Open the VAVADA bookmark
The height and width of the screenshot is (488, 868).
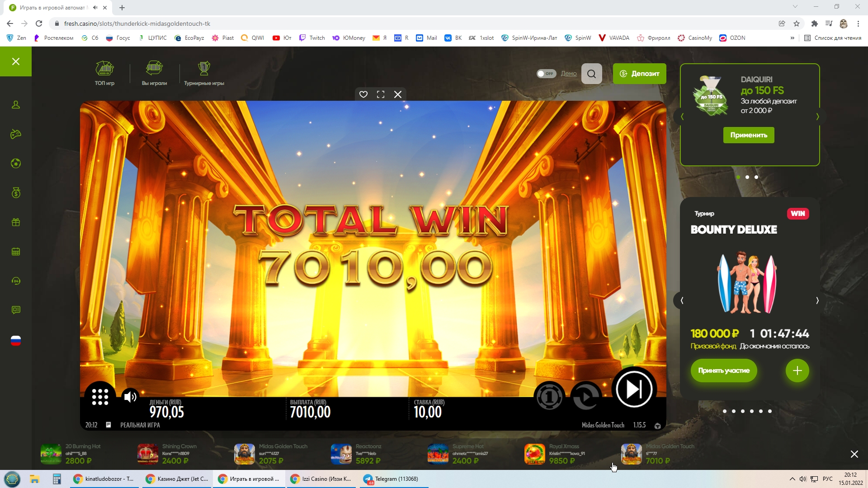pyautogui.click(x=614, y=38)
